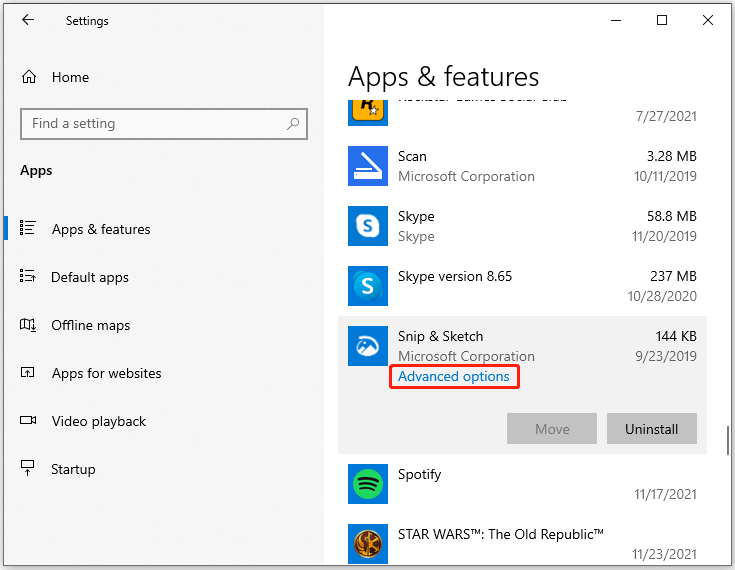Select the Spotify entry name
This screenshot has width=735, height=570.
click(419, 474)
